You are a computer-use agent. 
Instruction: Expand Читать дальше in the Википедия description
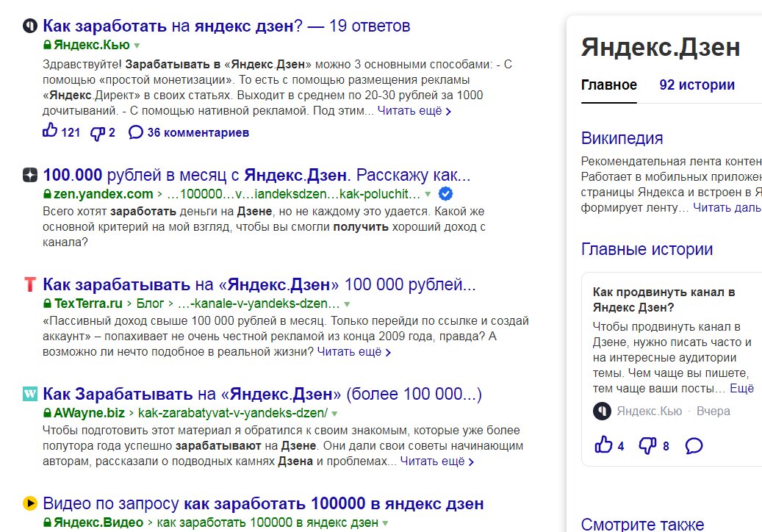click(727, 207)
